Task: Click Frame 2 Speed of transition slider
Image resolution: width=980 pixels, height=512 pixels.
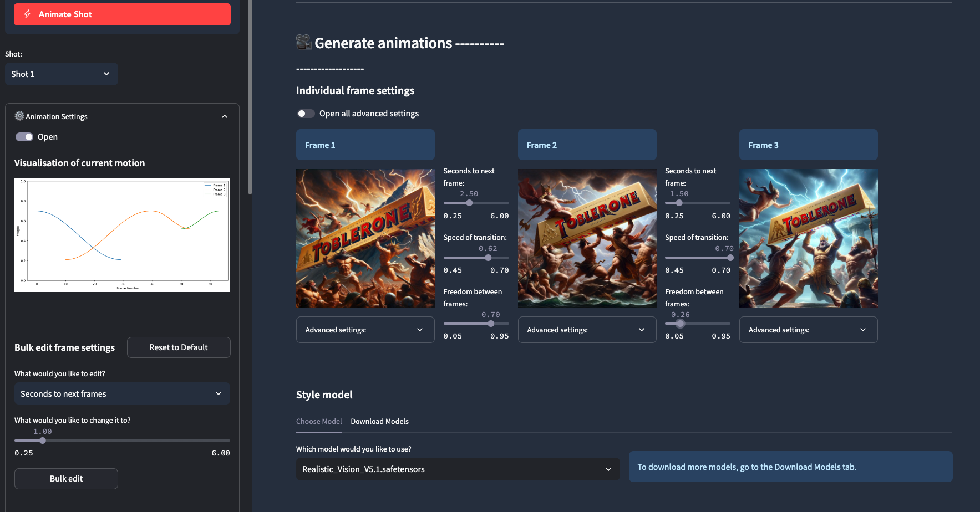Action: click(x=730, y=258)
